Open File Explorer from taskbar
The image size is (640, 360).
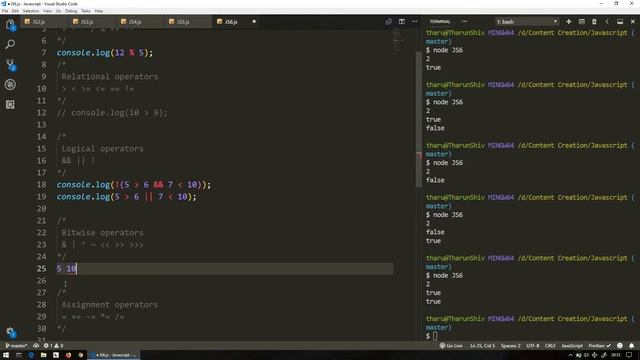click(43, 355)
